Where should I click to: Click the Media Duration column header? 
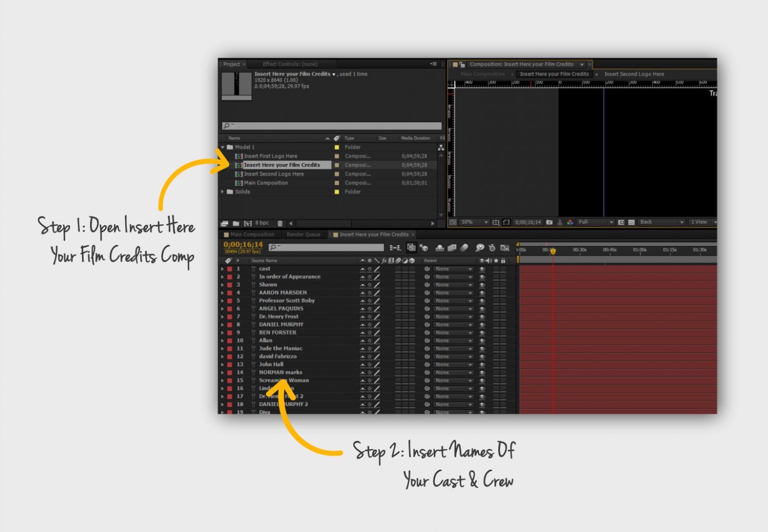[x=415, y=138]
